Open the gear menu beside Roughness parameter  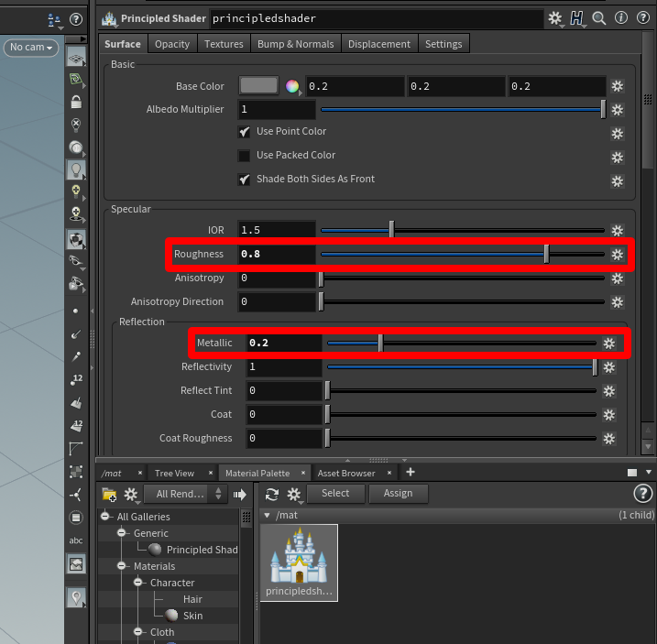pyautogui.click(x=618, y=255)
